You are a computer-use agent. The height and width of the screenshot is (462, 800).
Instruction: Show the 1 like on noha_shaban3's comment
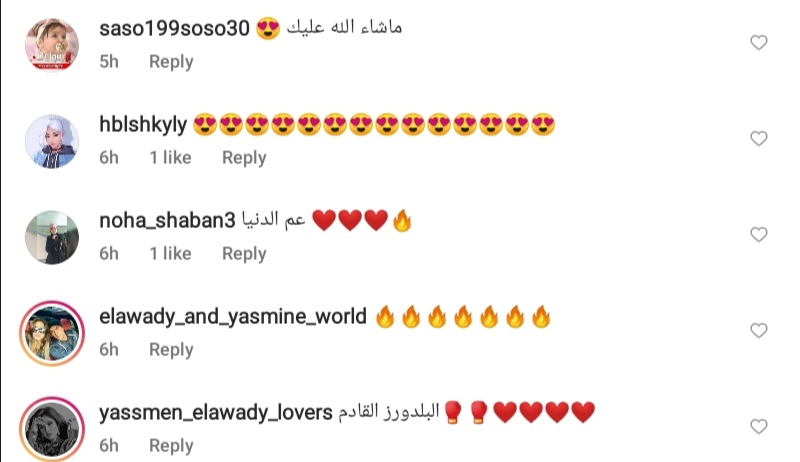tap(170, 253)
